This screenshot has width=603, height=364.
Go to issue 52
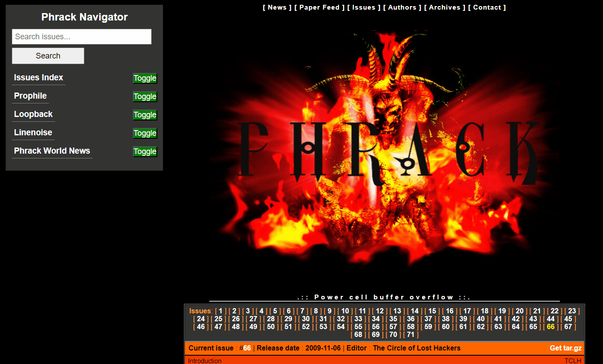coord(306,327)
